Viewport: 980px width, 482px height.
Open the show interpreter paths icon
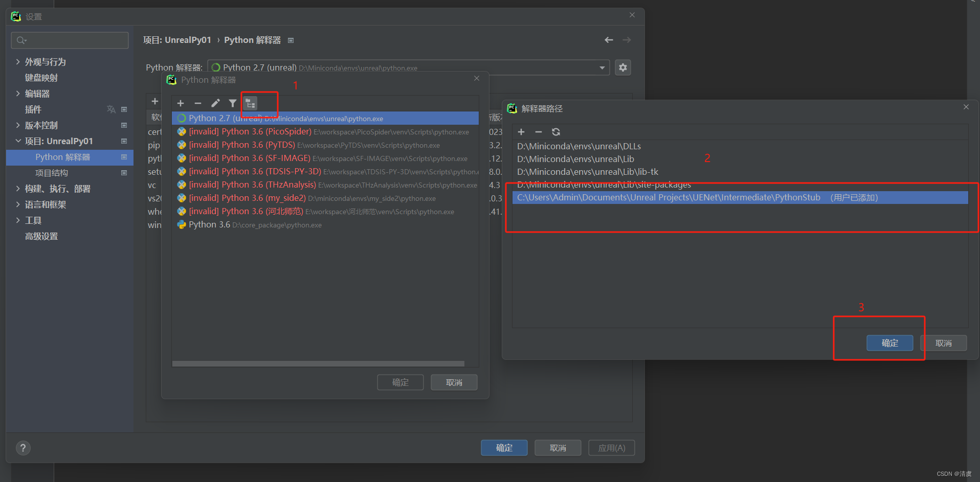pos(250,103)
